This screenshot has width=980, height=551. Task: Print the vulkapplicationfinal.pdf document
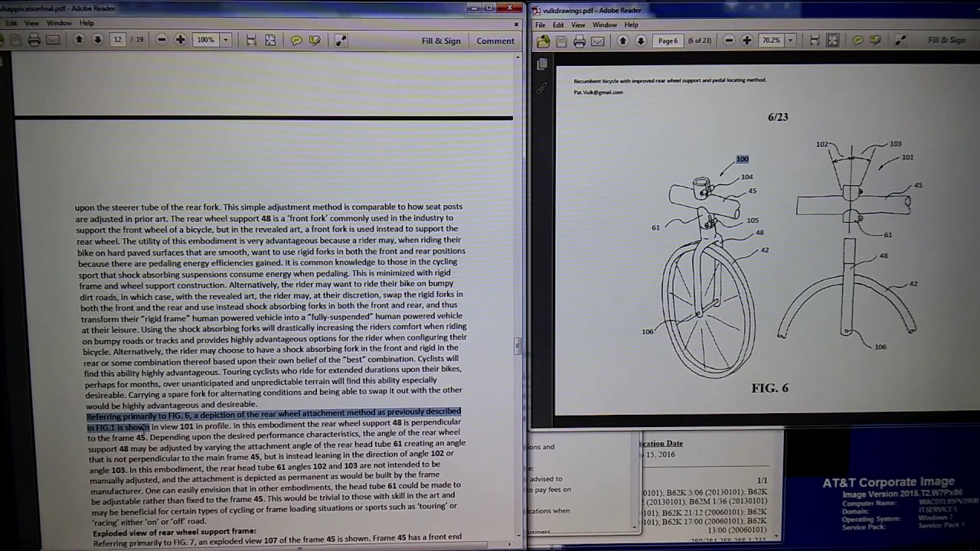click(x=34, y=40)
